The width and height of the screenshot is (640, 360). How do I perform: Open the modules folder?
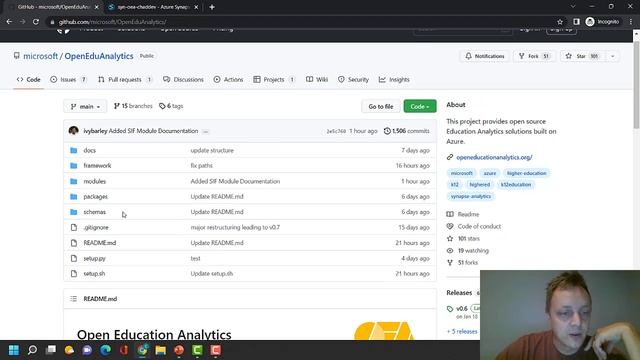[x=94, y=181]
